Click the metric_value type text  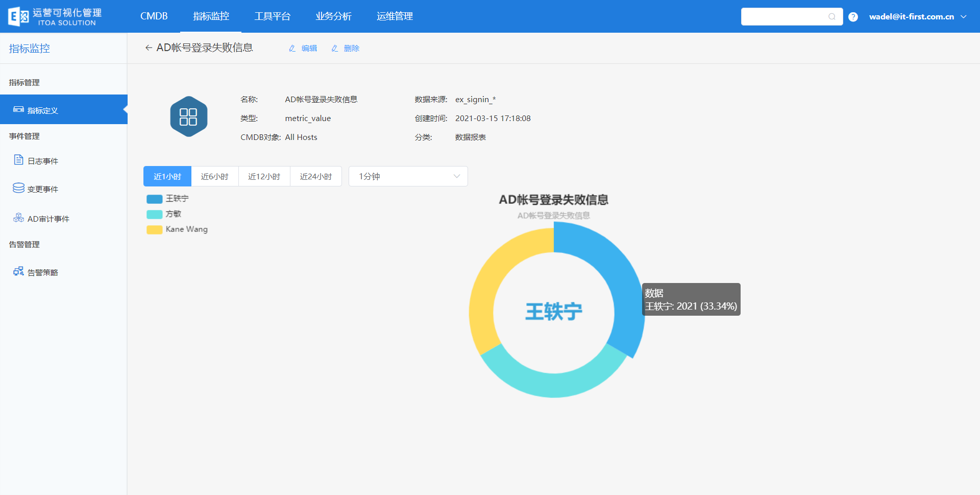[308, 118]
